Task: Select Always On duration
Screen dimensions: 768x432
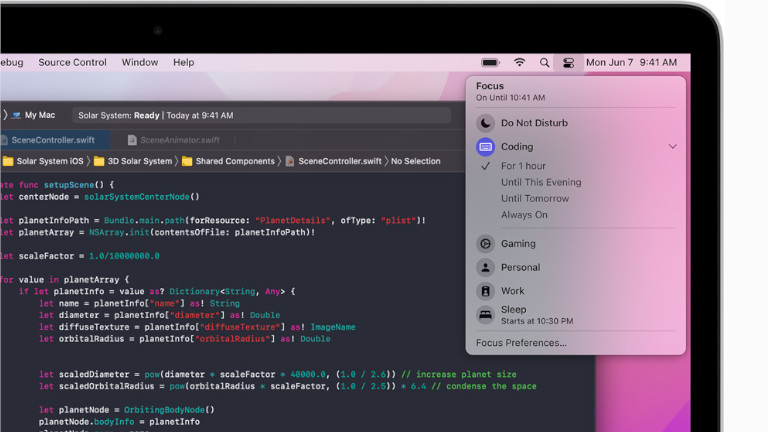Action: (x=524, y=215)
